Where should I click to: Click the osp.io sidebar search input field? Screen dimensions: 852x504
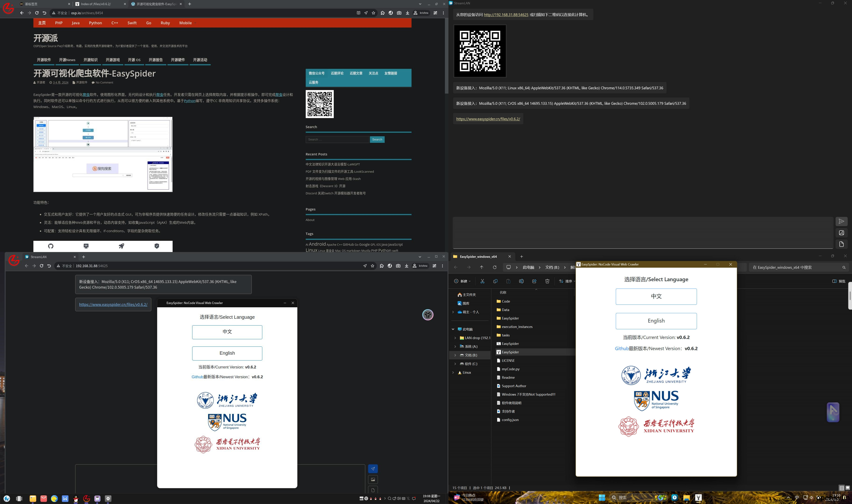coord(337,139)
